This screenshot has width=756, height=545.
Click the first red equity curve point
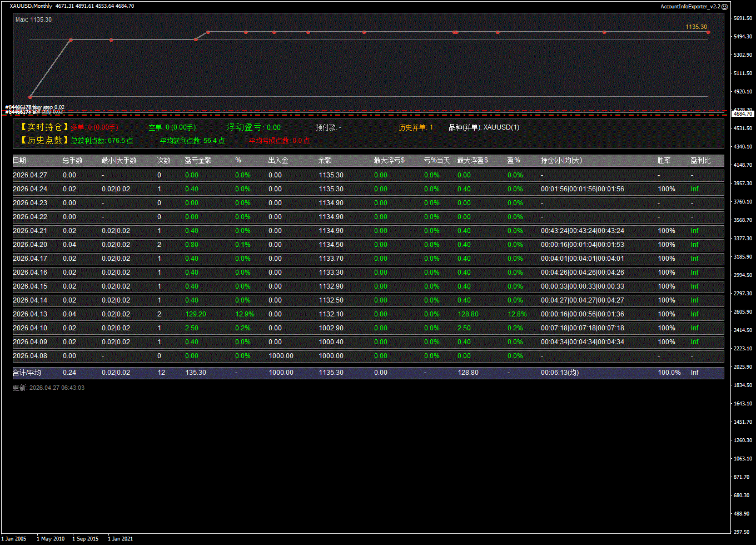click(x=30, y=97)
